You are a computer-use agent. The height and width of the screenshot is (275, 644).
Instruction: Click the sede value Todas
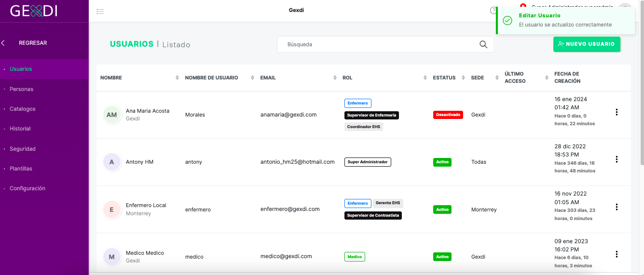click(x=479, y=162)
